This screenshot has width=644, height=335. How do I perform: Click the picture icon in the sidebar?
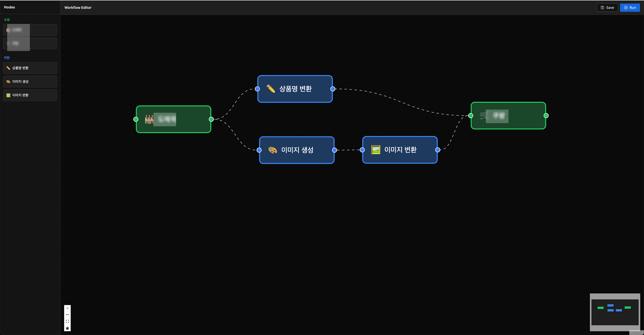coord(8,95)
